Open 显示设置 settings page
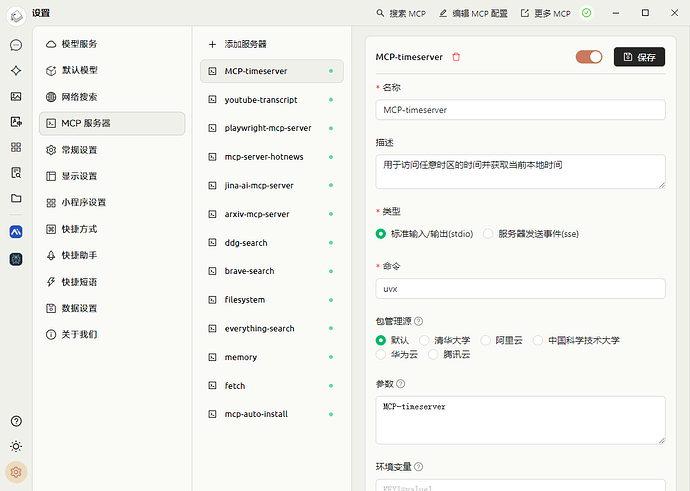The image size is (690, 491). coord(112,176)
